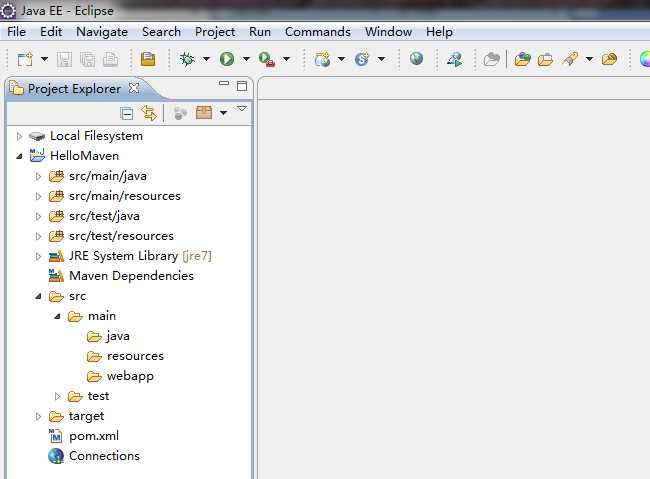Expand the target folder

coord(38,416)
